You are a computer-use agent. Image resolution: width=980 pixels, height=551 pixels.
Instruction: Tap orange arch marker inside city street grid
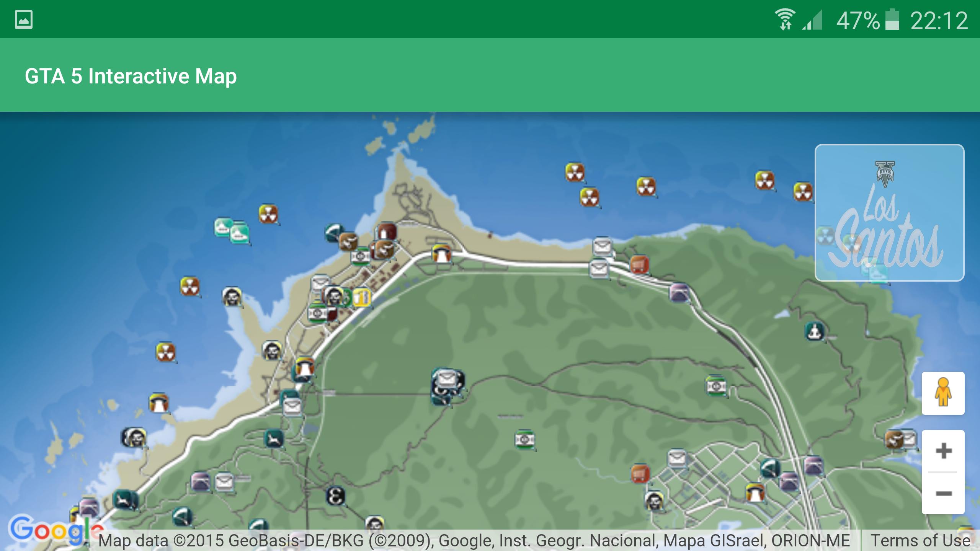tap(755, 492)
